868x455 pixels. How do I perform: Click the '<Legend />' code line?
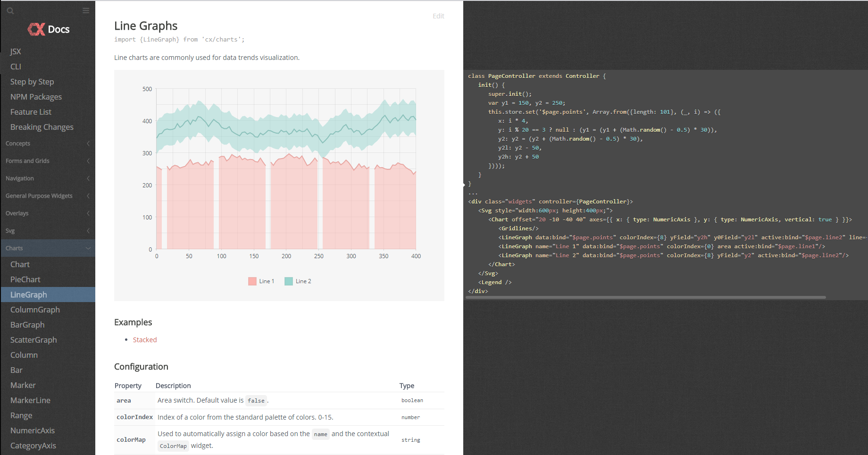495,282
